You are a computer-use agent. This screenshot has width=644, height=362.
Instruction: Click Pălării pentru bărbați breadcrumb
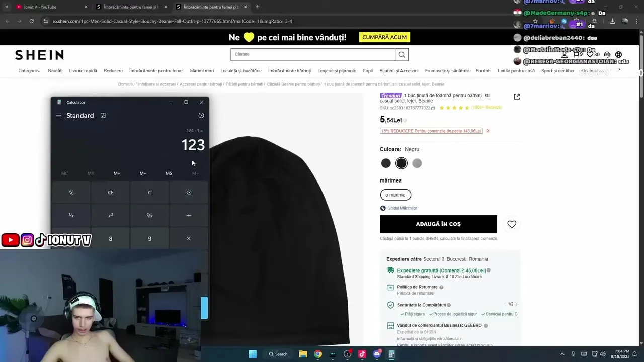pos(245,84)
